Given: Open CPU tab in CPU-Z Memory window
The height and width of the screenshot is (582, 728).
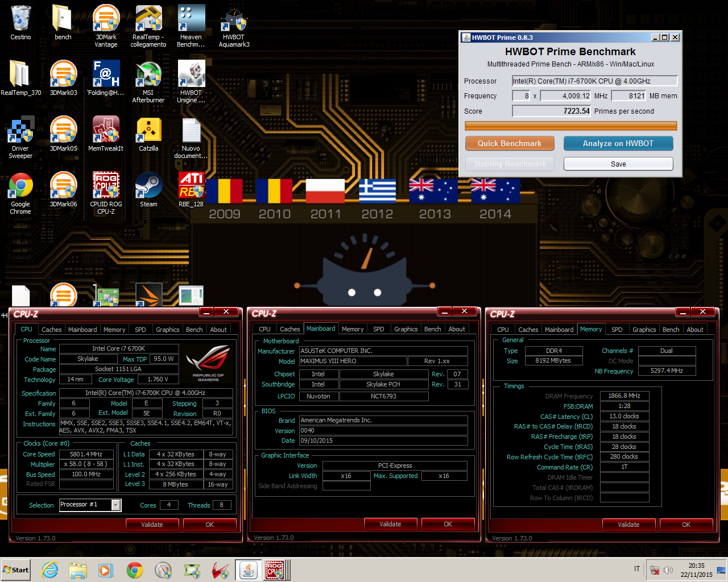Looking at the screenshot, I should click(503, 330).
